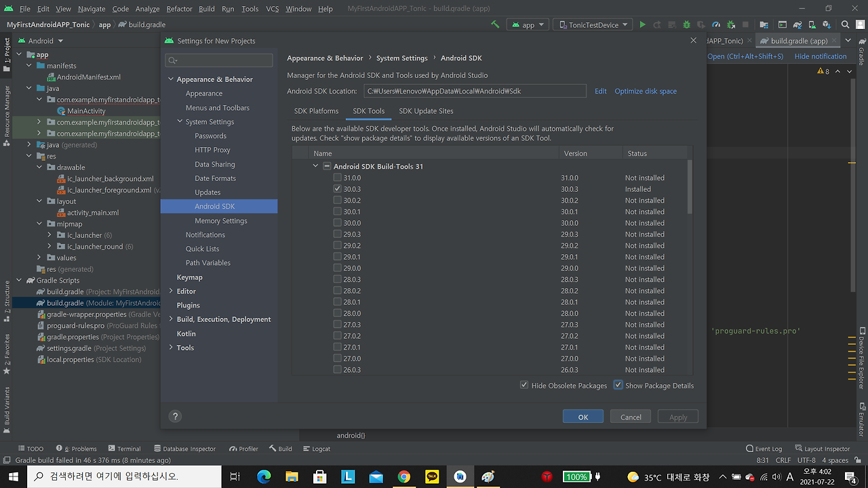Viewport: 868px width, 488px height.
Task: Open the Refactor menu
Action: [179, 9]
